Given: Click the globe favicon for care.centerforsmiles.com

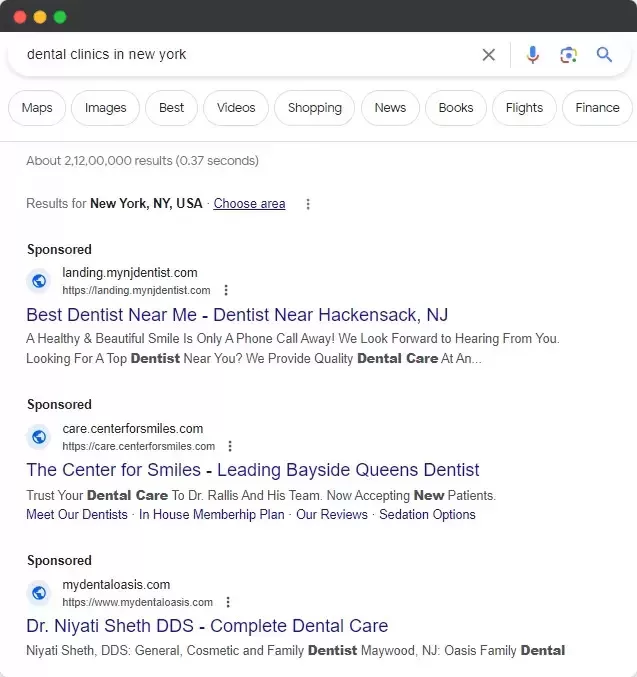Looking at the screenshot, I should pos(39,437).
